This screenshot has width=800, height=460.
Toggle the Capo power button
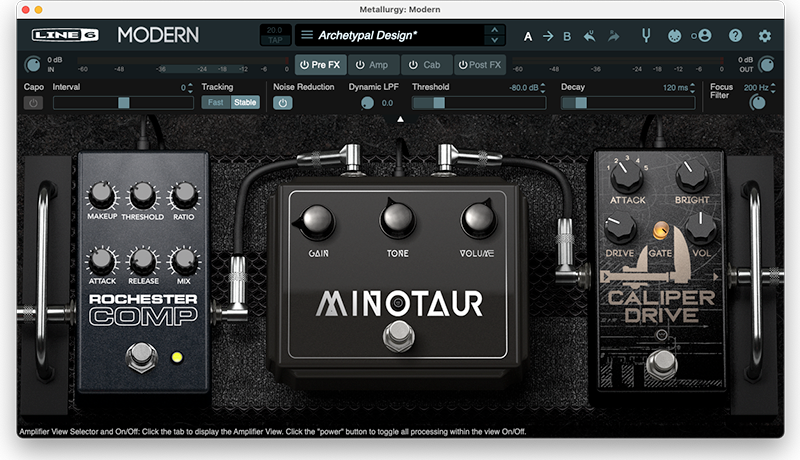point(33,103)
